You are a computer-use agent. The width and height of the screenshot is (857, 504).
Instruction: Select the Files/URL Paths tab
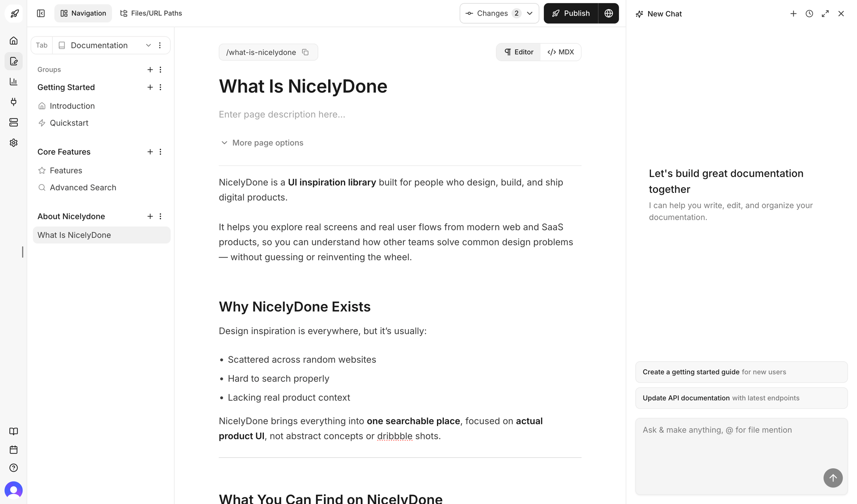151,13
